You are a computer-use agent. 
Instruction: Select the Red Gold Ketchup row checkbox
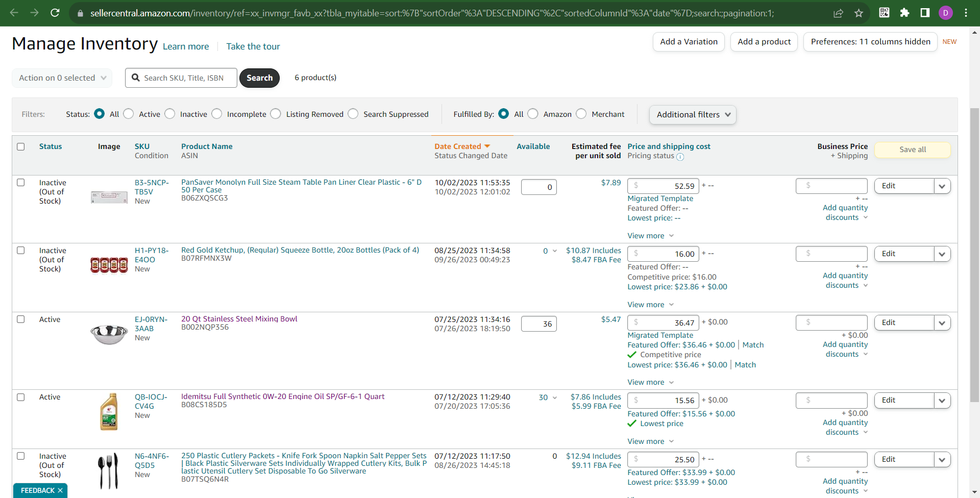(x=21, y=251)
